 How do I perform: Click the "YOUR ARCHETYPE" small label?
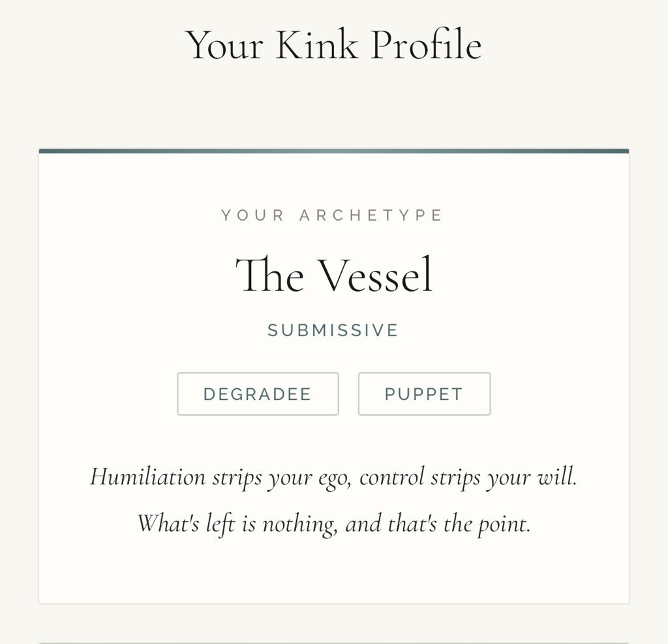(x=333, y=215)
